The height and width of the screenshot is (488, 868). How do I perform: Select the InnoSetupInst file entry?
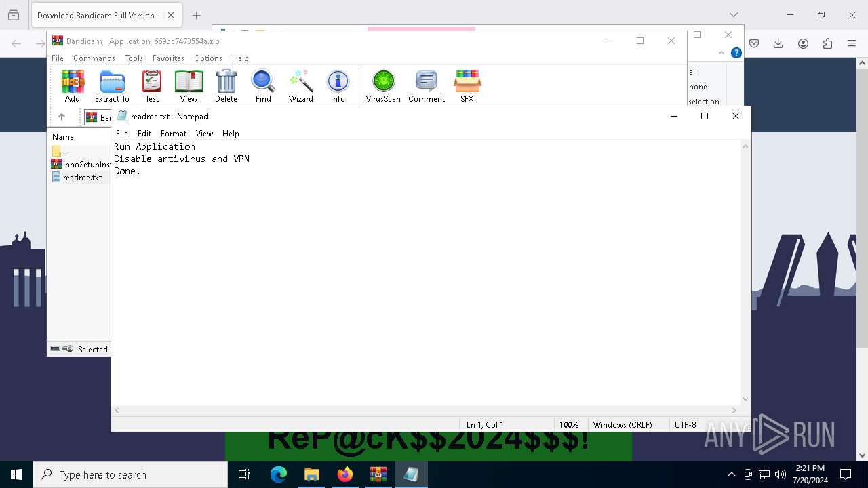(81, 165)
